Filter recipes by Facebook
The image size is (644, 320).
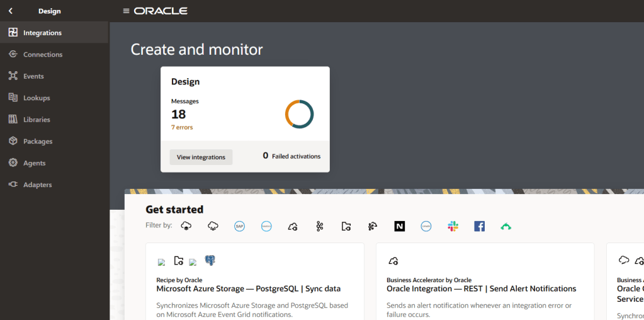tap(479, 226)
